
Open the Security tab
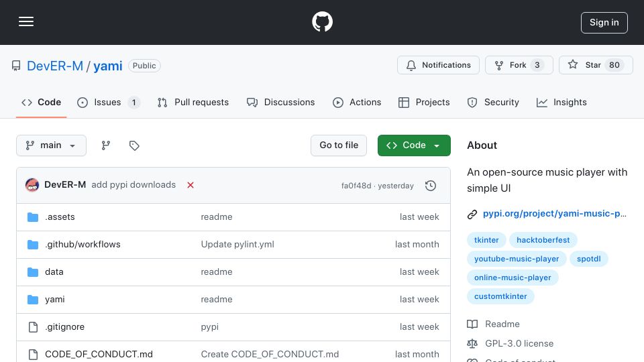(x=493, y=102)
